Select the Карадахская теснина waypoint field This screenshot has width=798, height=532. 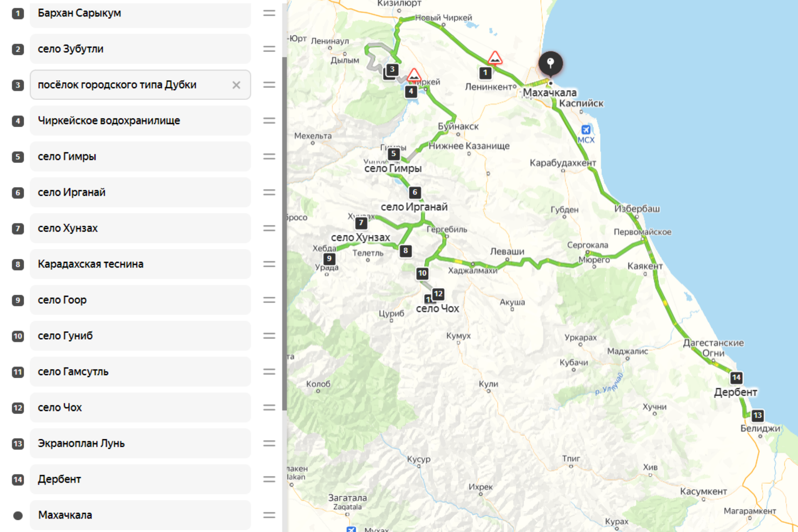click(140, 264)
